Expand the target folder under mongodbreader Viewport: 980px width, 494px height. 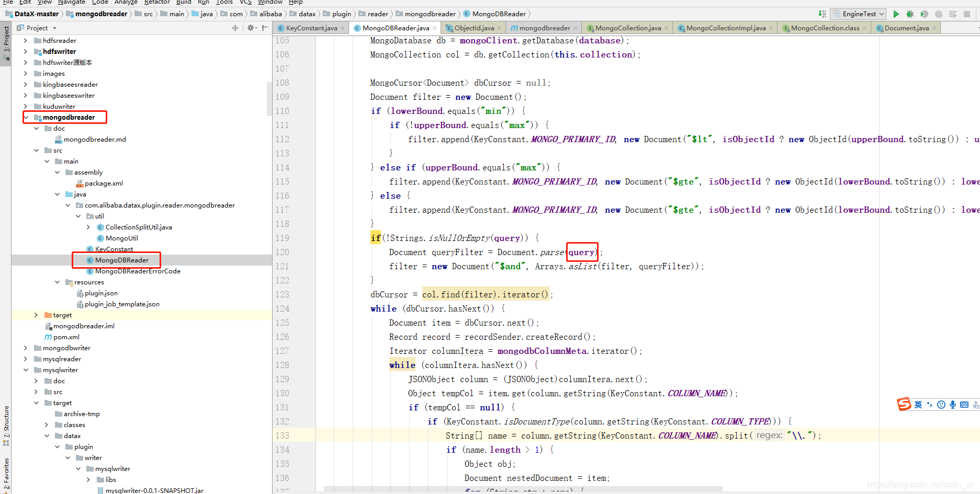(x=36, y=315)
